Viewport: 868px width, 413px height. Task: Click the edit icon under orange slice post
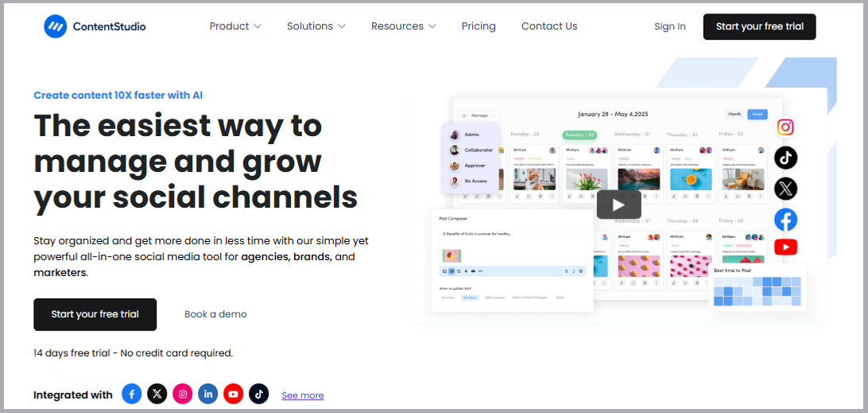coord(674,197)
